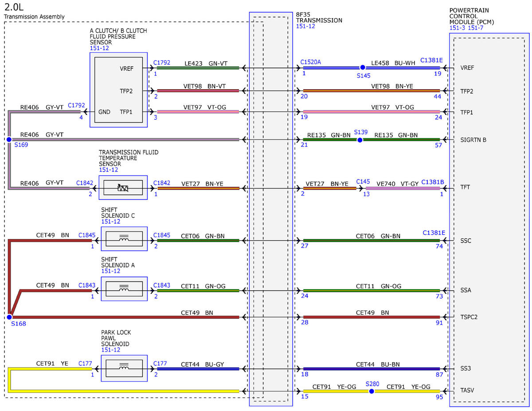Image resolution: width=532 pixels, height=411 pixels.
Task: Click the CET44 BU-BN wire label
Action: tap(378, 364)
